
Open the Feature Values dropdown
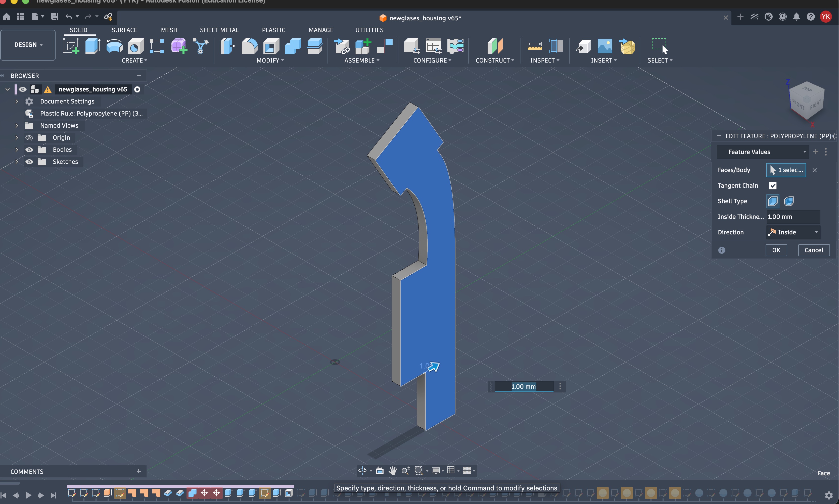763,152
